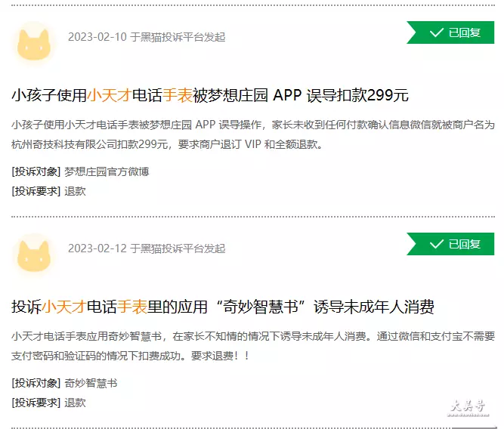
Task: Click the complaint target 奇妙智慧书
Action: pyautogui.click(x=91, y=383)
